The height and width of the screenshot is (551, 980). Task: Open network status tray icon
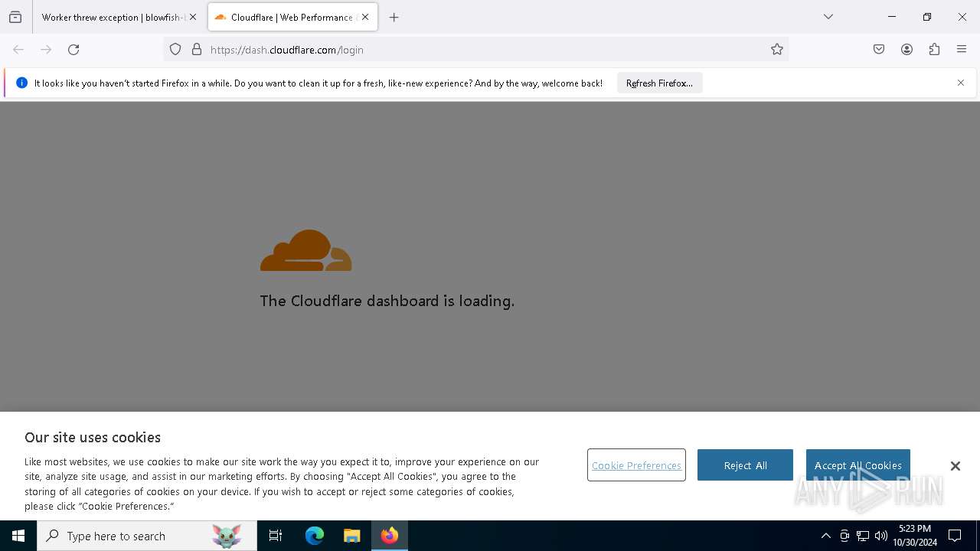tap(863, 536)
